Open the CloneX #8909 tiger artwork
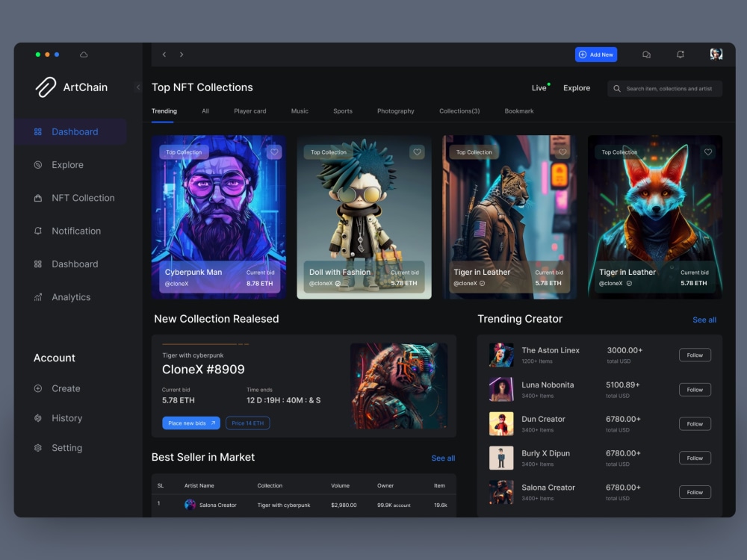This screenshot has width=747, height=560. (x=399, y=386)
